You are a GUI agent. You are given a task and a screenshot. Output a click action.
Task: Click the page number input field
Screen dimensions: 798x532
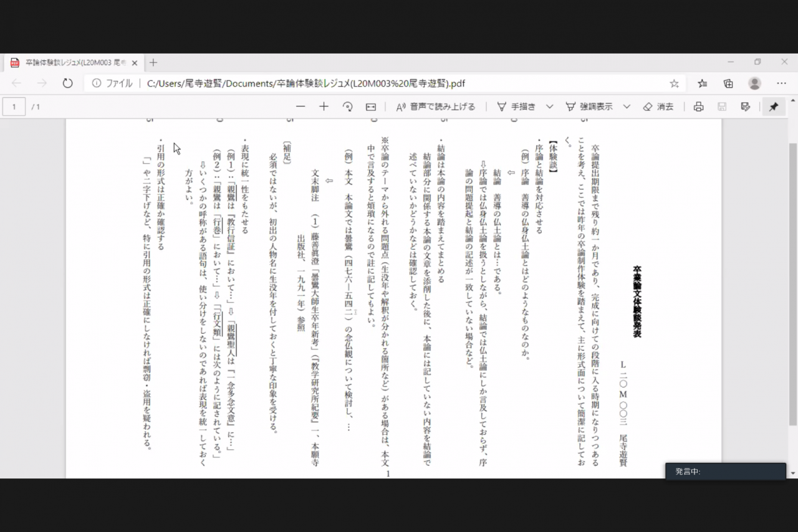click(x=14, y=107)
